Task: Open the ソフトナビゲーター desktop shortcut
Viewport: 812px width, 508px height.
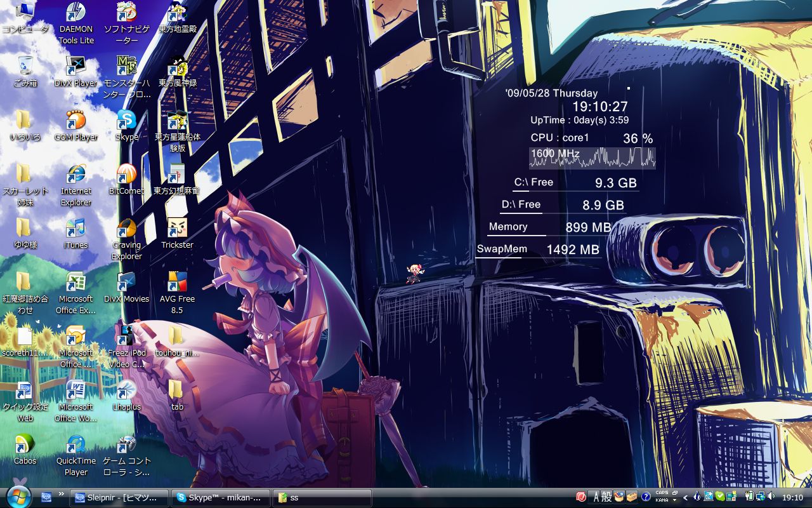Action: [x=127, y=23]
